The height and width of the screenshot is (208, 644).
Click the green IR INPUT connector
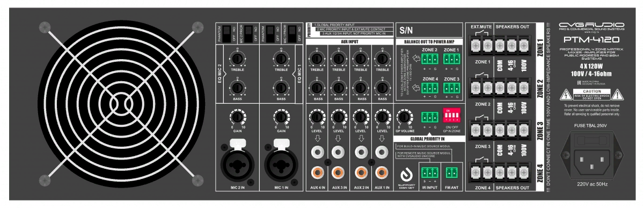click(429, 173)
